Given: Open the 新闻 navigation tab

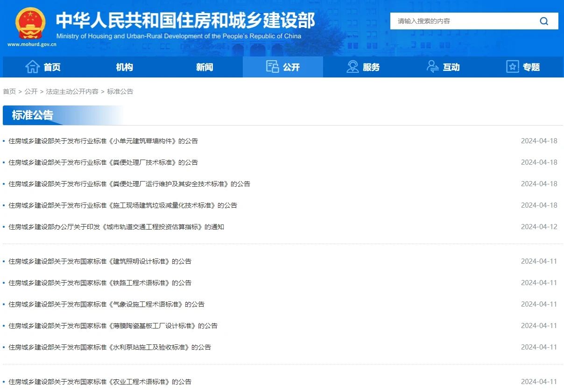Looking at the screenshot, I should [x=204, y=67].
